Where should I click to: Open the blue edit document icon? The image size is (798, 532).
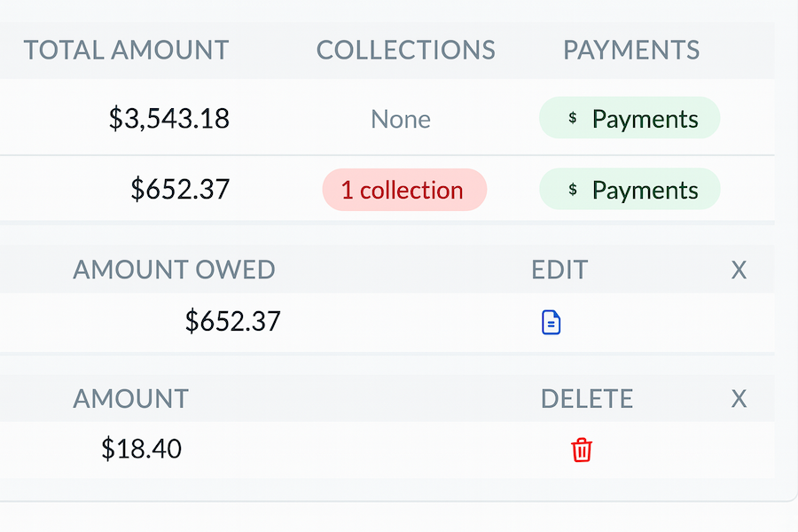click(552, 322)
